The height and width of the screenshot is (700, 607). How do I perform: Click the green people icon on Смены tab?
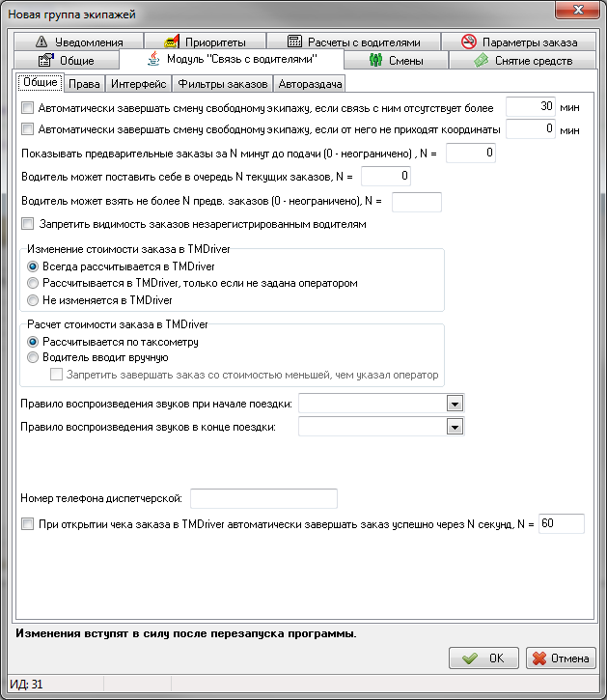click(375, 60)
